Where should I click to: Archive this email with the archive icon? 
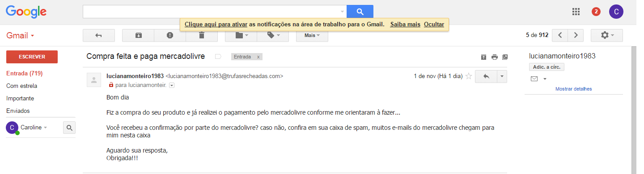point(138,35)
